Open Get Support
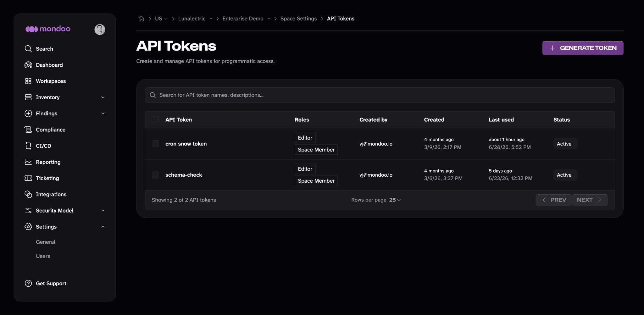Screen dimensions: 644x315 coord(51,283)
